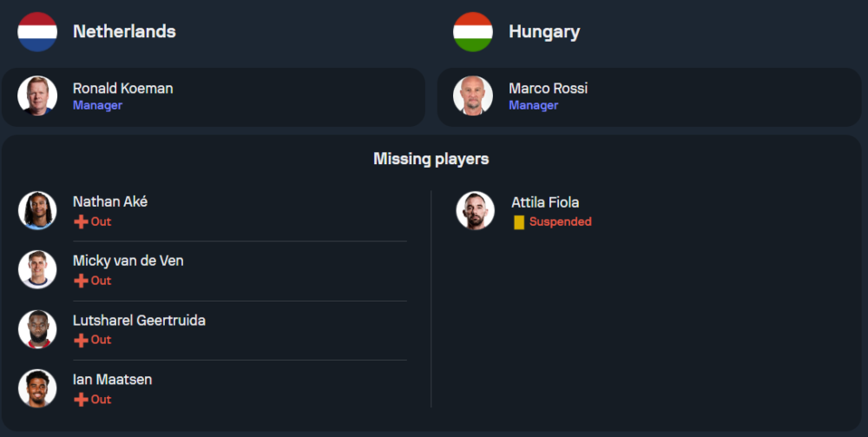Open Ronald Koeman's profile photo
Image resolution: width=868 pixels, height=437 pixels.
tap(37, 96)
